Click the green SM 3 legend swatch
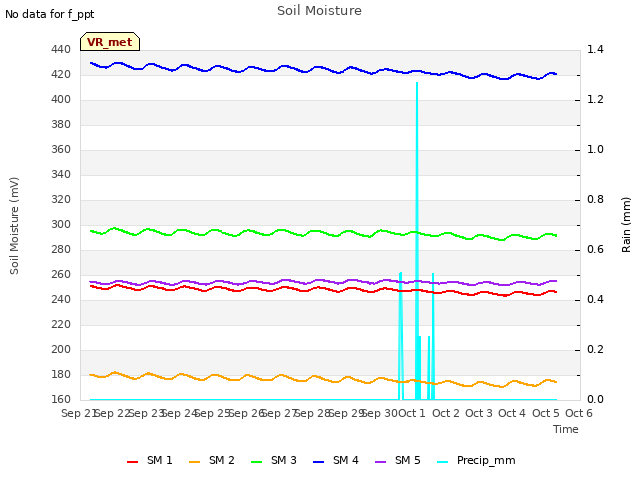 257,462
